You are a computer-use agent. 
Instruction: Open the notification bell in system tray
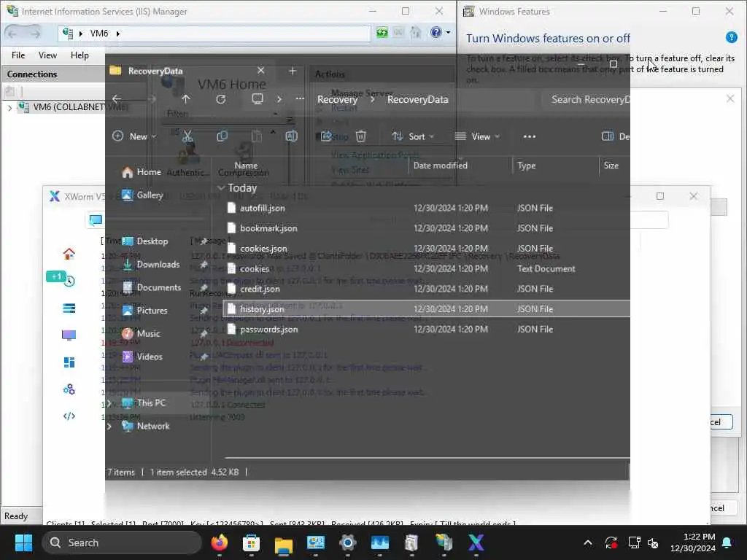click(x=727, y=542)
